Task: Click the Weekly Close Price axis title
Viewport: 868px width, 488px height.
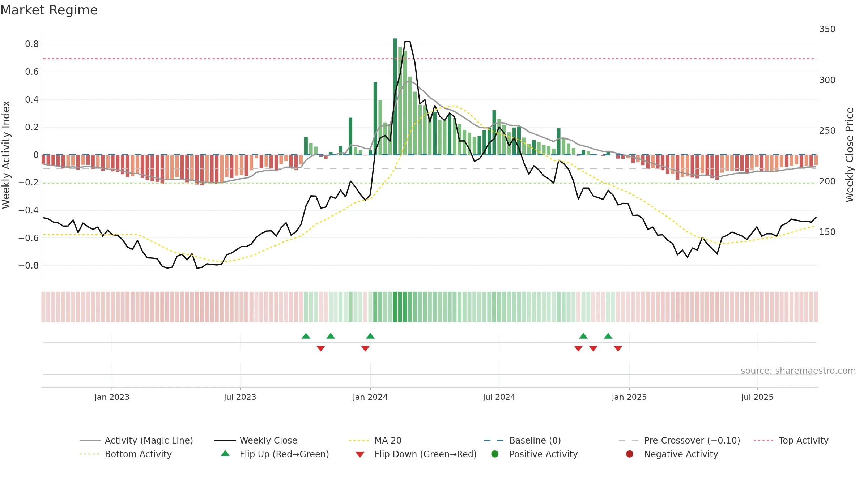Action: 850,155
